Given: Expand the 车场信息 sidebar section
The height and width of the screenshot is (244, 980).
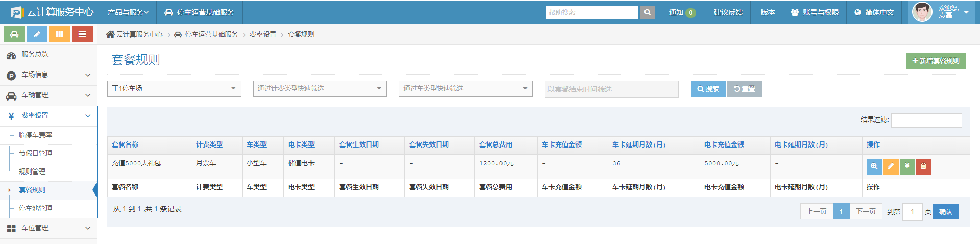Looking at the screenshot, I should click(88, 75).
